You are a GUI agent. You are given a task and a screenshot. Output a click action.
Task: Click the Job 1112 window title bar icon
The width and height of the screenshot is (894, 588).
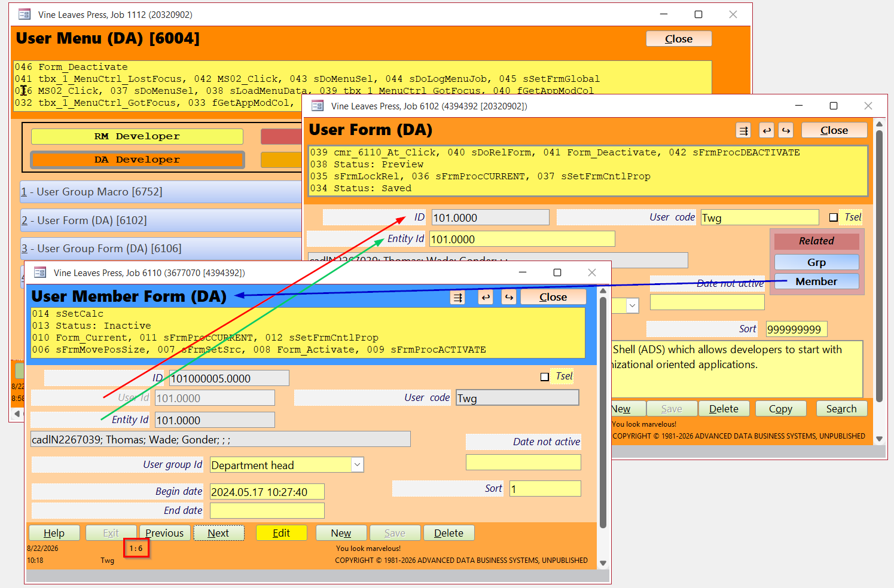point(25,14)
